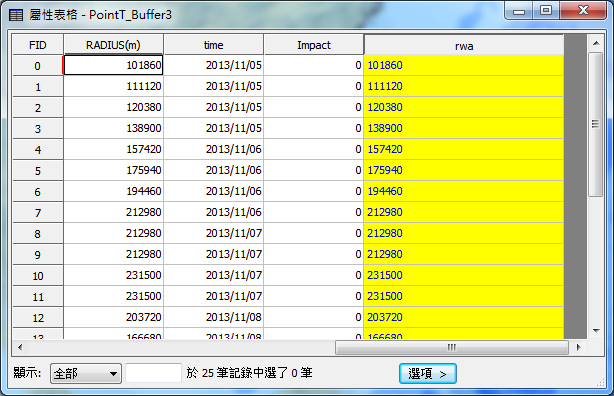614x396 pixels.
Task: Click the RADIUS cell with value 101860
Action: click(x=113, y=65)
